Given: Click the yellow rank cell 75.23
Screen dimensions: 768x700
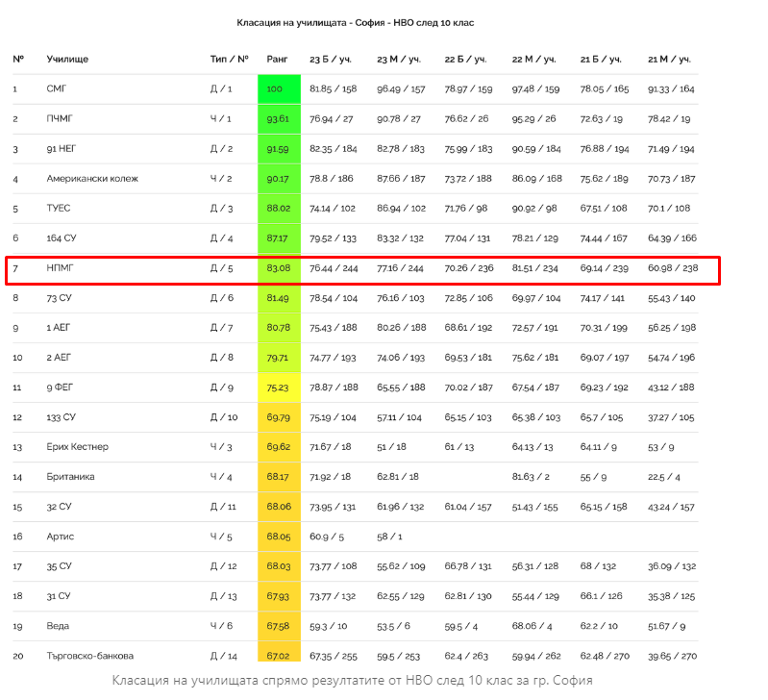Looking at the screenshot, I should [279, 387].
